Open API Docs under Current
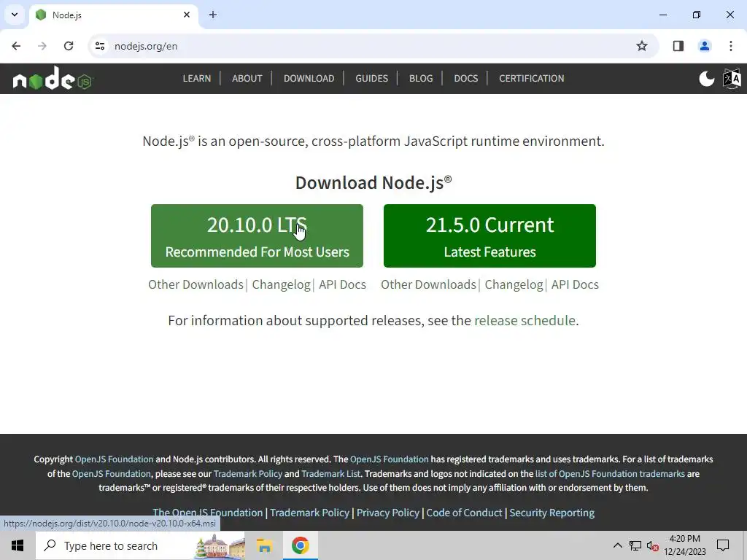Screen dimensions: 747x560 tap(575, 284)
